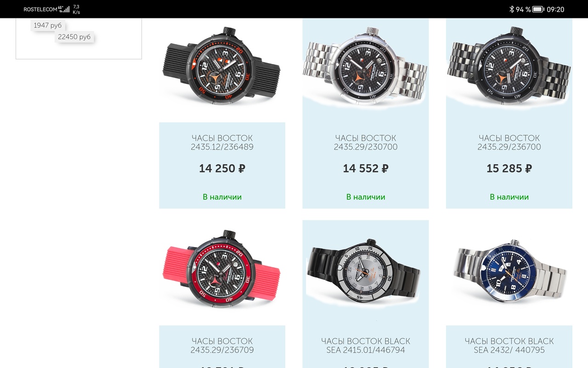
Task: Click the title ЧАСЫ ВОСТОК BLACK SEA 2415.01/446794
Action: point(366,345)
